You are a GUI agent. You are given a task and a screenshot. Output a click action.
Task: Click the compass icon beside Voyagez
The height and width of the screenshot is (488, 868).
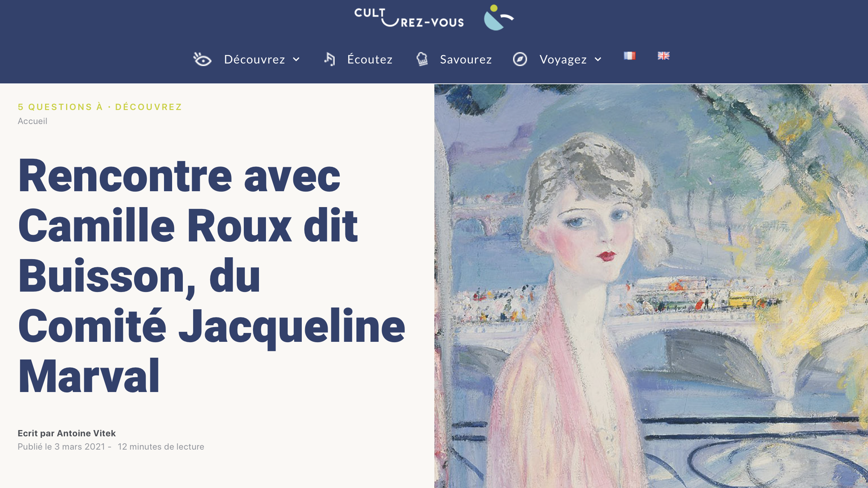tap(520, 59)
